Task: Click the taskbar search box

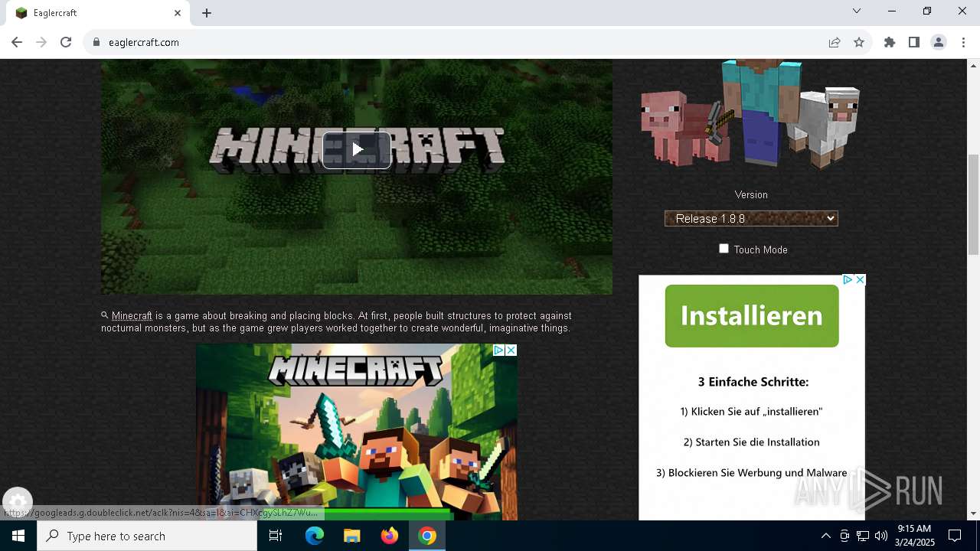Action: pos(147,536)
